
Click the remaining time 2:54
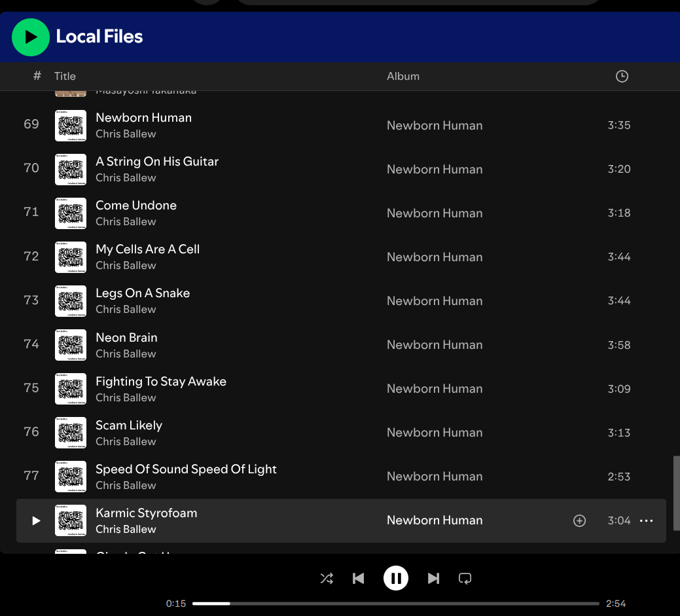point(616,604)
